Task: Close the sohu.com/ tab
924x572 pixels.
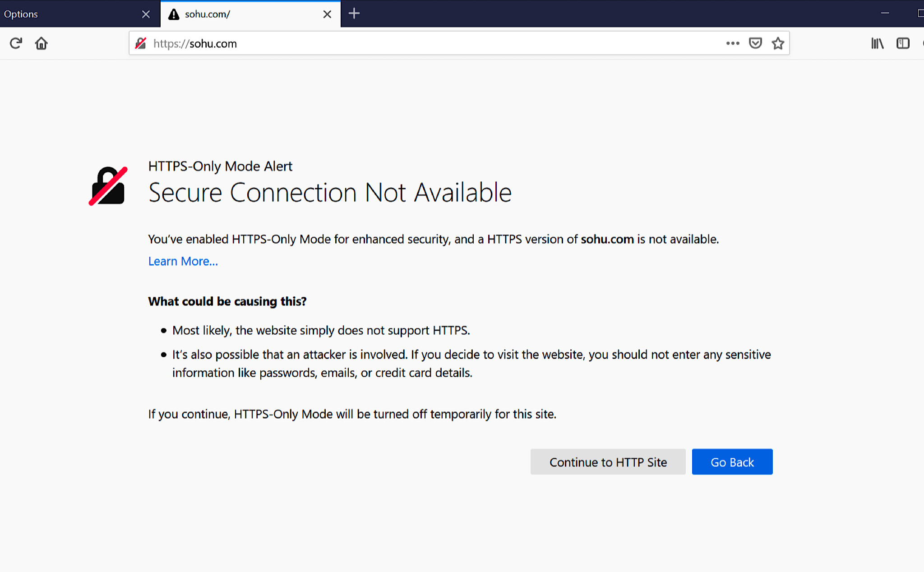Action: click(x=327, y=14)
